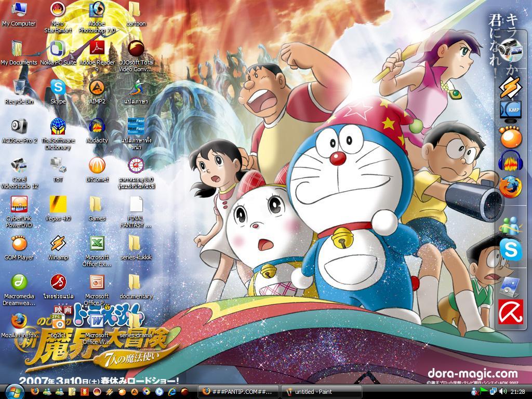Select the Recycle Bin
This screenshot has height=399, width=532.
pyautogui.click(x=19, y=92)
